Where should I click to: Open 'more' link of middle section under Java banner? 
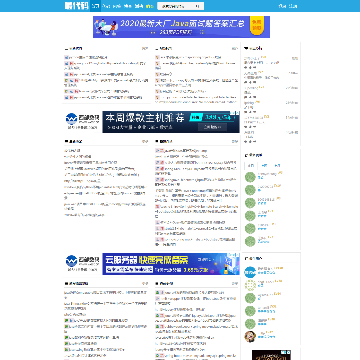pyautogui.click(x=235, y=49)
